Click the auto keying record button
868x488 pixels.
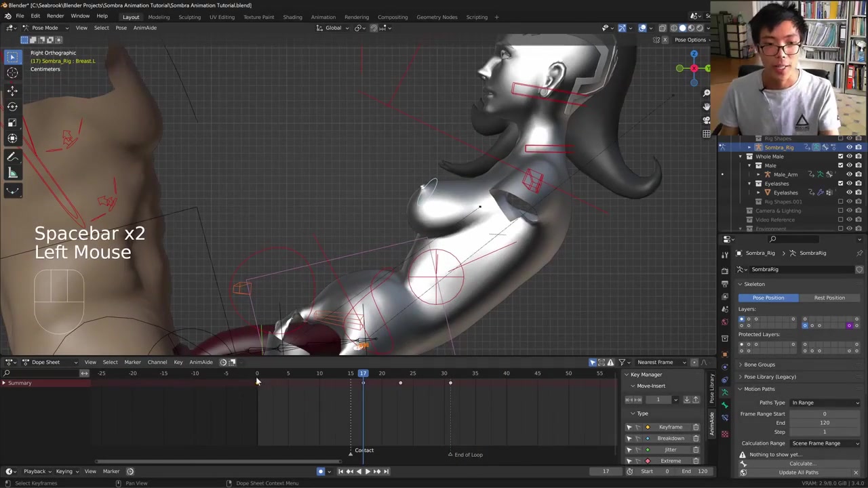coord(321,471)
